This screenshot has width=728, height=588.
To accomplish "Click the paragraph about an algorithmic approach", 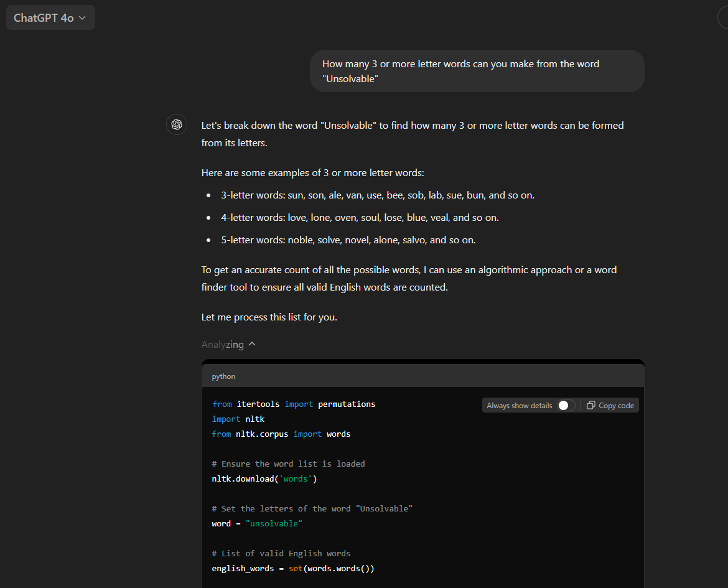I will click(409, 279).
